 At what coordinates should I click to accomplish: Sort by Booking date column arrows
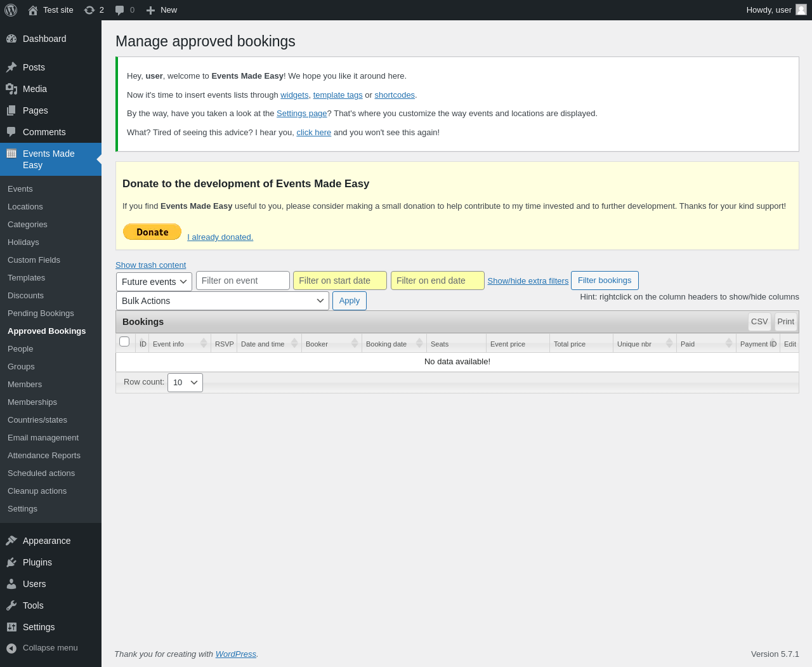pos(419,343)
